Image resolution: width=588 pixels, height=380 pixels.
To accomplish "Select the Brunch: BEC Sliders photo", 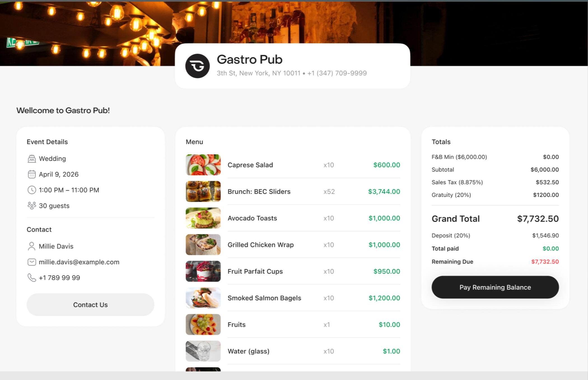I will click(x=203, y=191).
